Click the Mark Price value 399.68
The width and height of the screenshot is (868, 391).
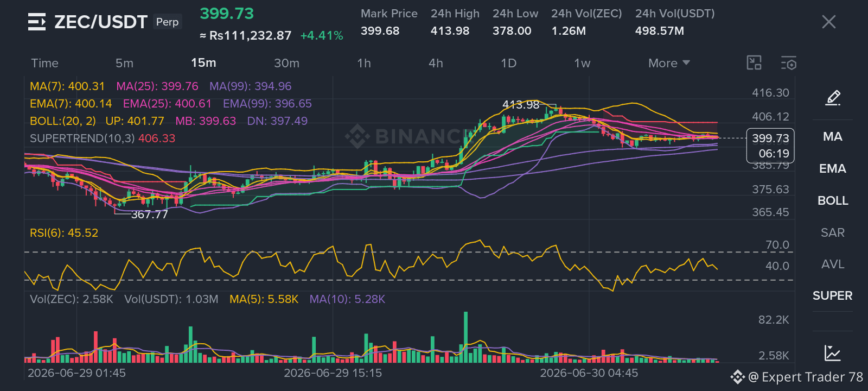coord(380,31)
